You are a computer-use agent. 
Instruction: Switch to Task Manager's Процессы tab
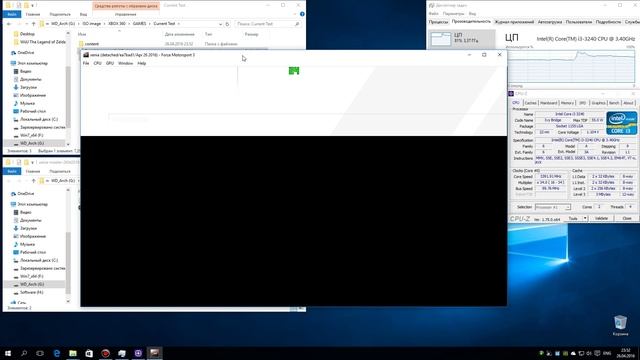coord(438,22)
